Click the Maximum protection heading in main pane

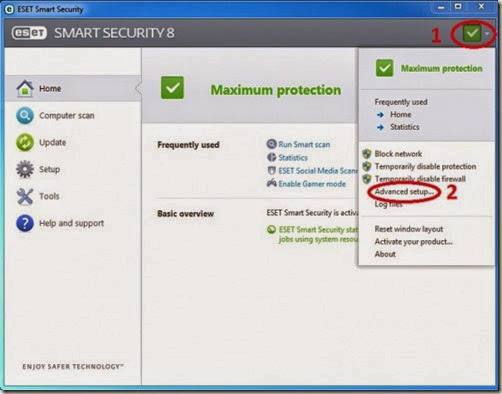tap(276, 90)
